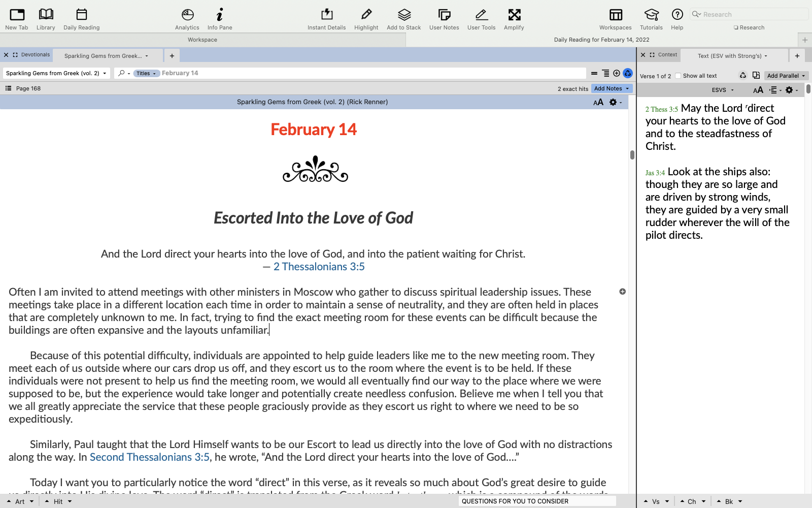The width and height of the screenshot is (812, 508).
Task: Open the search magnifier options dropdown
Action: click(124, 73)
